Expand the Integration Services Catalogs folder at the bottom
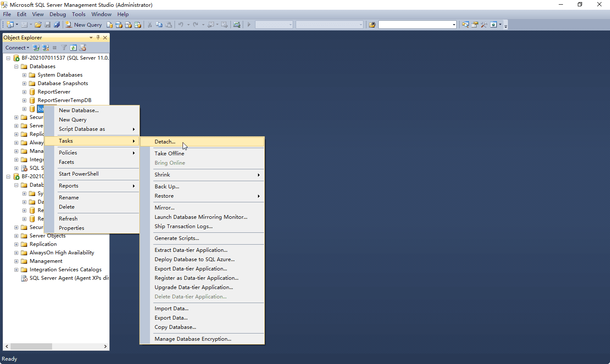The image size is (610, 364). 16,270
